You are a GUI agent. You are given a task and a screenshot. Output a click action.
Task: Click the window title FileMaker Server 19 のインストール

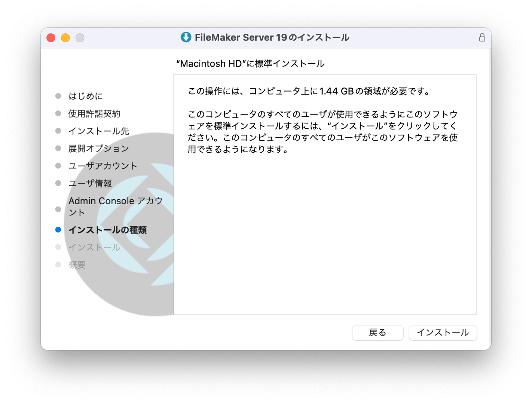[x=272, y=37]
